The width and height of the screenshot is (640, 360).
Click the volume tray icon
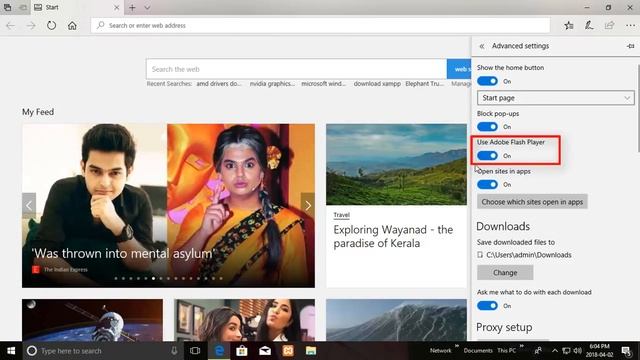pyautogui.click(x=578, y=351)
